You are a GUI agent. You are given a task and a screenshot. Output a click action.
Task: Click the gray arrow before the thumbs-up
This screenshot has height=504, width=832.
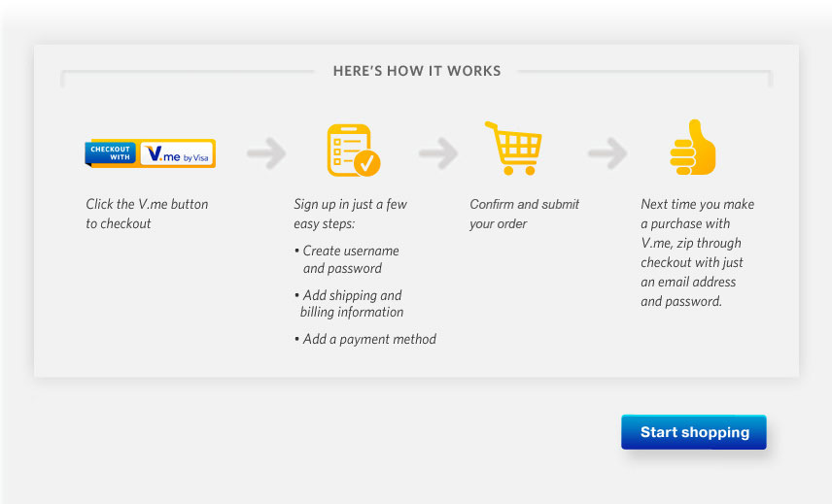(607, 152)
